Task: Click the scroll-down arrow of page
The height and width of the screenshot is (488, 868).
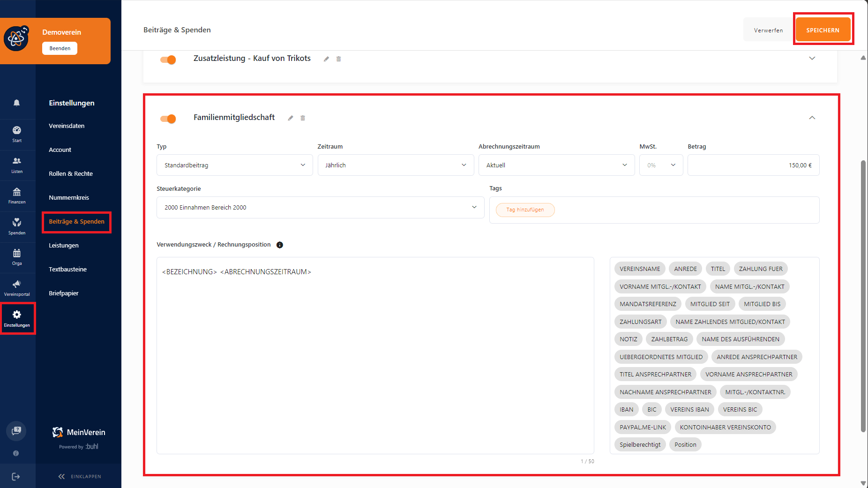Action: 863,483
